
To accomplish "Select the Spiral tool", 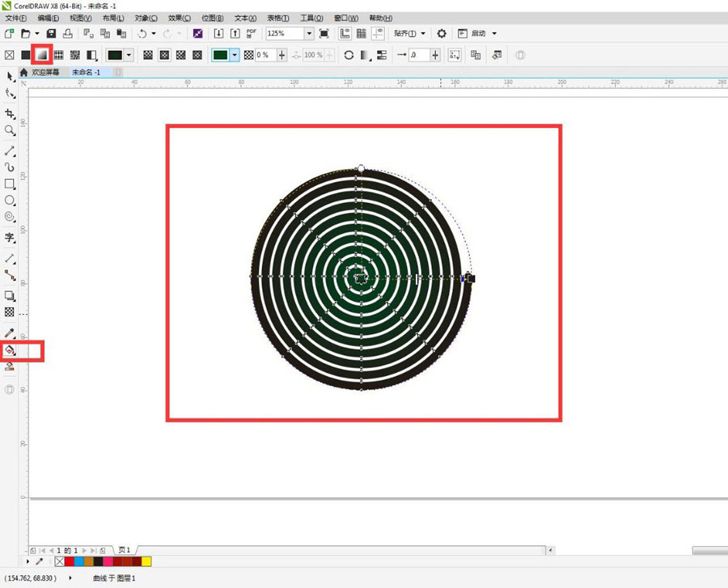I will click(10, 217).
